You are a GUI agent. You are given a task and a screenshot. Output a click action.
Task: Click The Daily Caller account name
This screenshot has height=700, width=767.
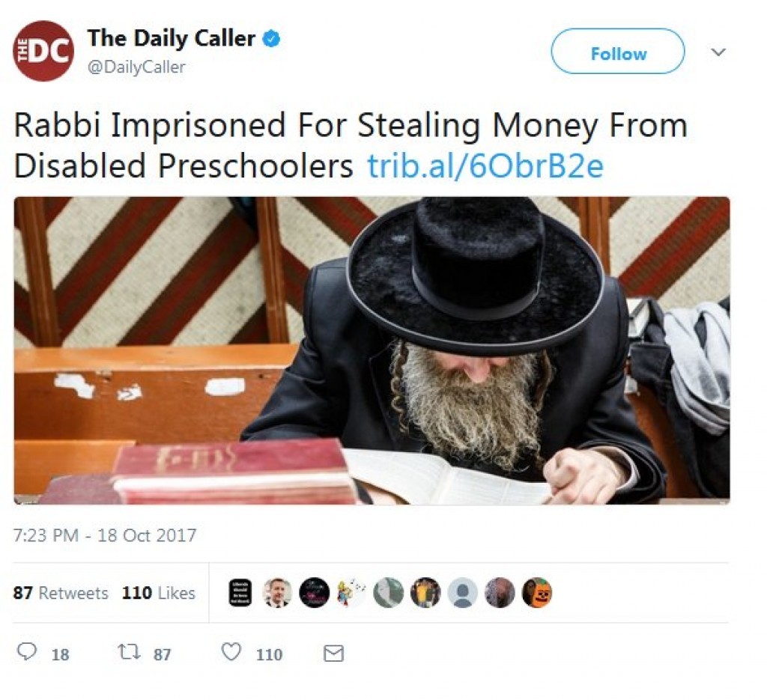point(172,38)
